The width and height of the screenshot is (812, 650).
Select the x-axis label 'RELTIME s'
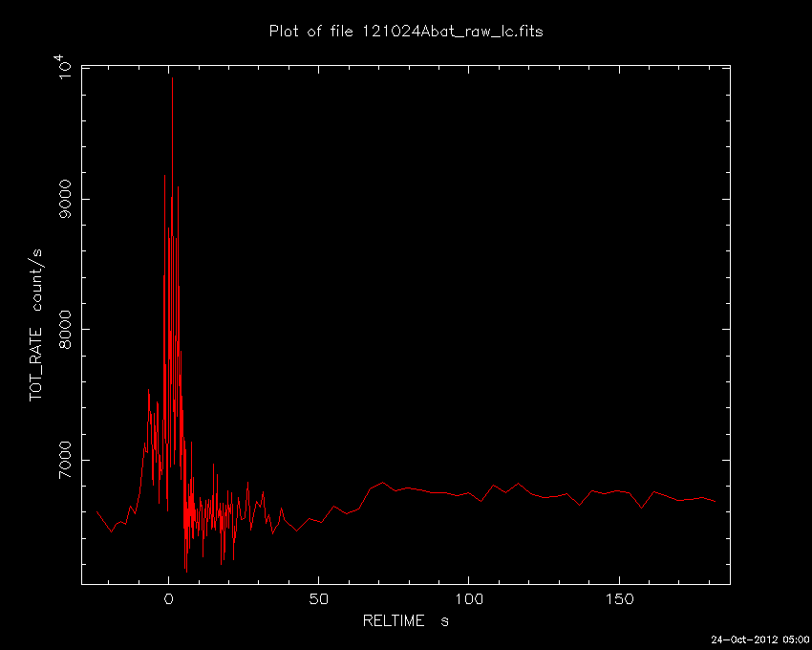coord(405,620)
